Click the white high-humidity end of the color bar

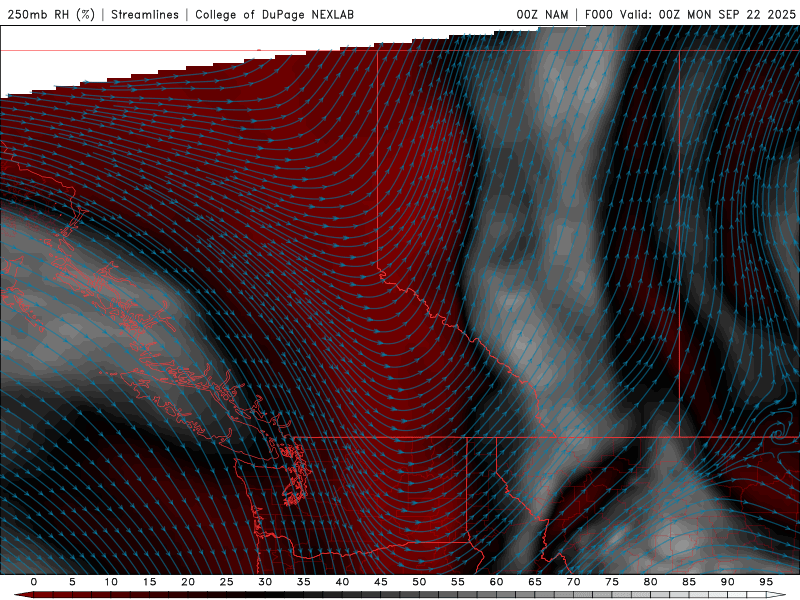(777, 595)
